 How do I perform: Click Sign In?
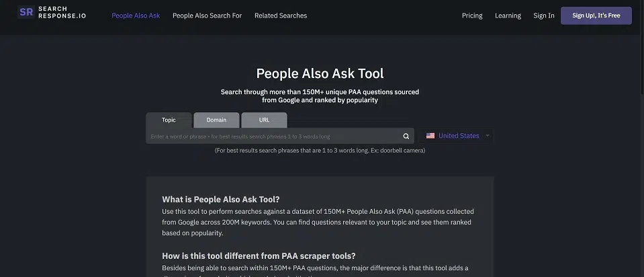[x=544, y=15]
